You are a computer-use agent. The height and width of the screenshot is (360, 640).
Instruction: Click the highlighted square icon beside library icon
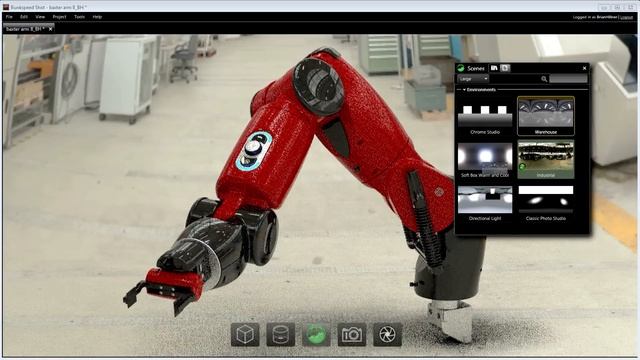point(505,68)
